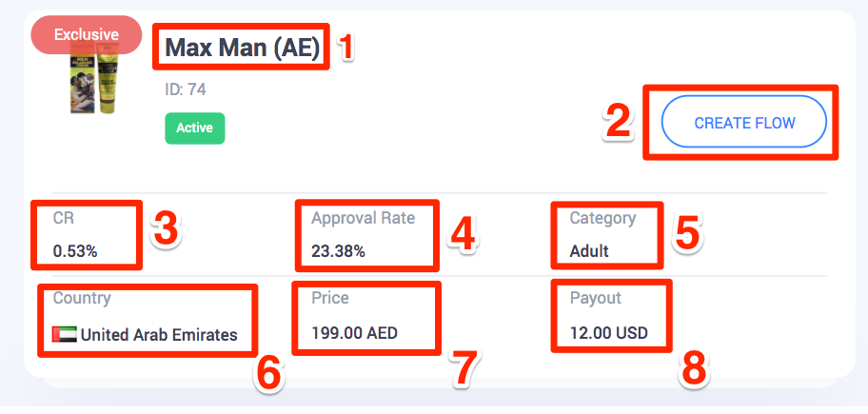Click the United Arab Emirates flag icon
This screenshot has height=414, width=868.
coord(65,335)
